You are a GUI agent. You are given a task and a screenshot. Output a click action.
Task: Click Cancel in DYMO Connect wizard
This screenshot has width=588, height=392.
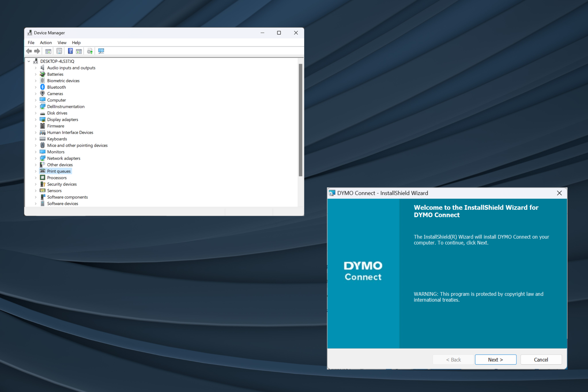[541, 359]
